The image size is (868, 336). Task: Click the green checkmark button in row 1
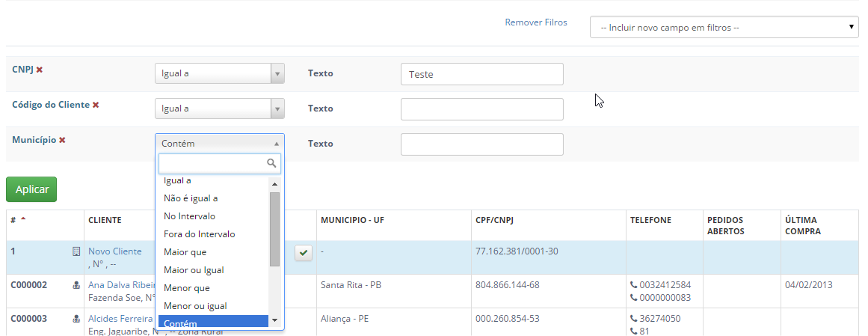coord(303,254)
